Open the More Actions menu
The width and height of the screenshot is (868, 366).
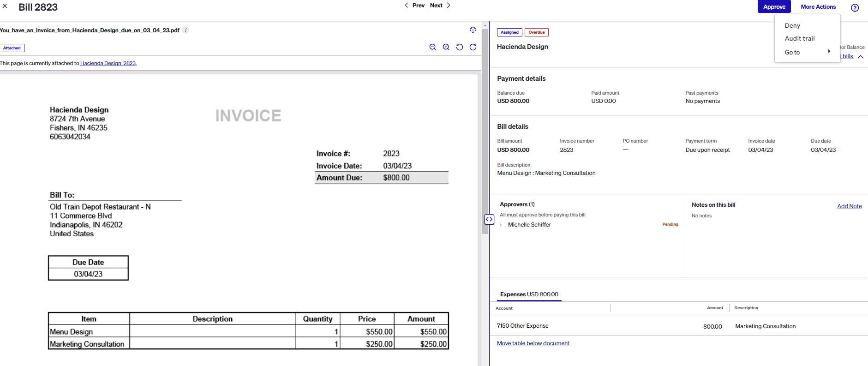tap(818, 6)
